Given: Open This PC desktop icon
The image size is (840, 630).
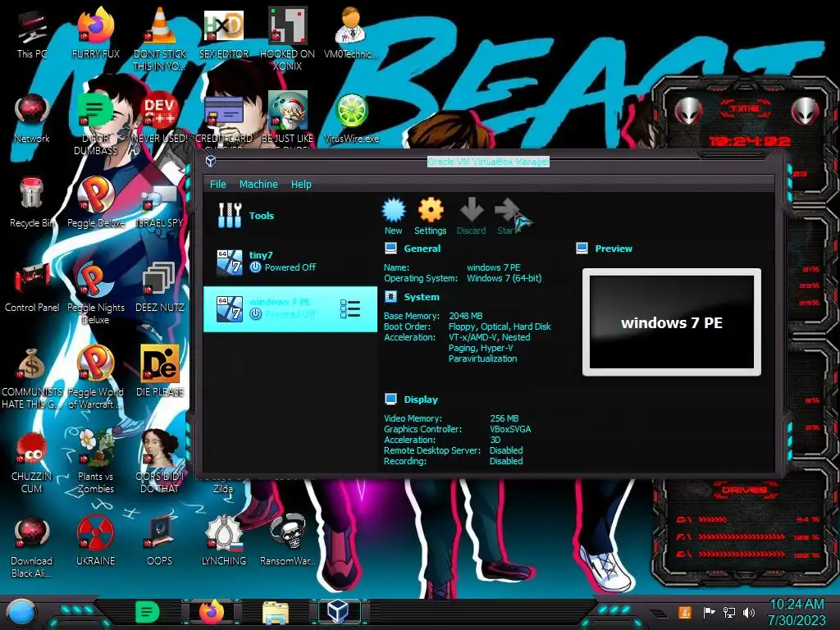Looking at the screenshot, I should click(32, 33).
